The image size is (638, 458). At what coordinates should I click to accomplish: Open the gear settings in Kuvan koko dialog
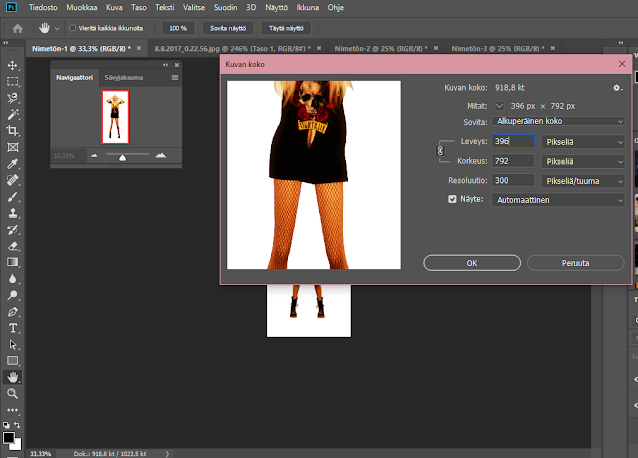click(618, 88)
